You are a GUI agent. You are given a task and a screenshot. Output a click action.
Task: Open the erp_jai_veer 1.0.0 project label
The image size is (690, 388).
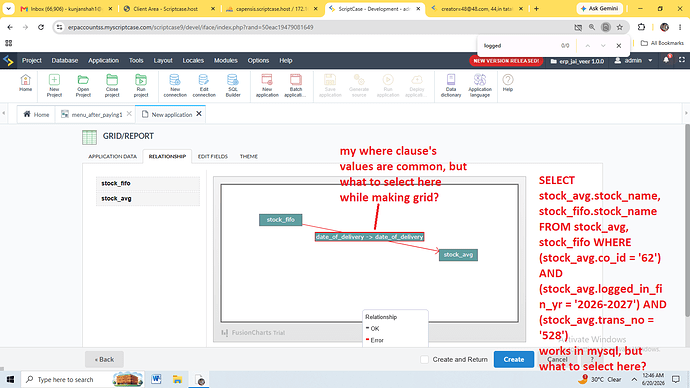(577, 61)
